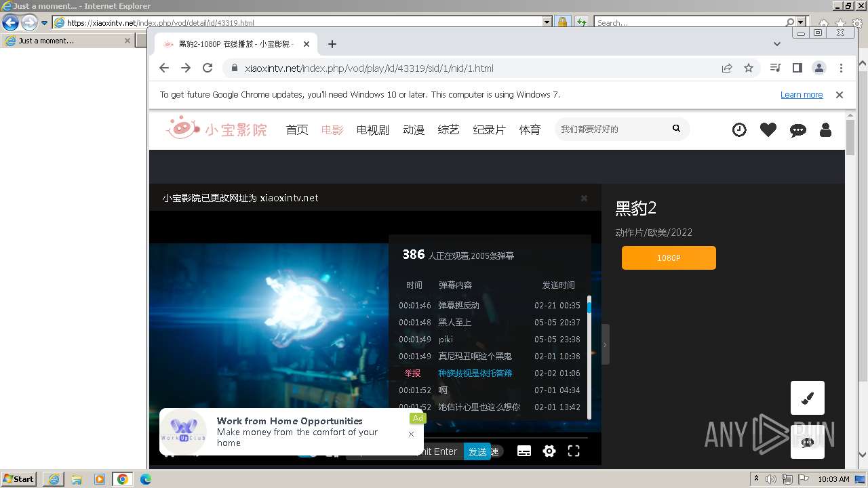The image size is (868, 488).
Task: Open Chrome side panel
Action: 797,68
